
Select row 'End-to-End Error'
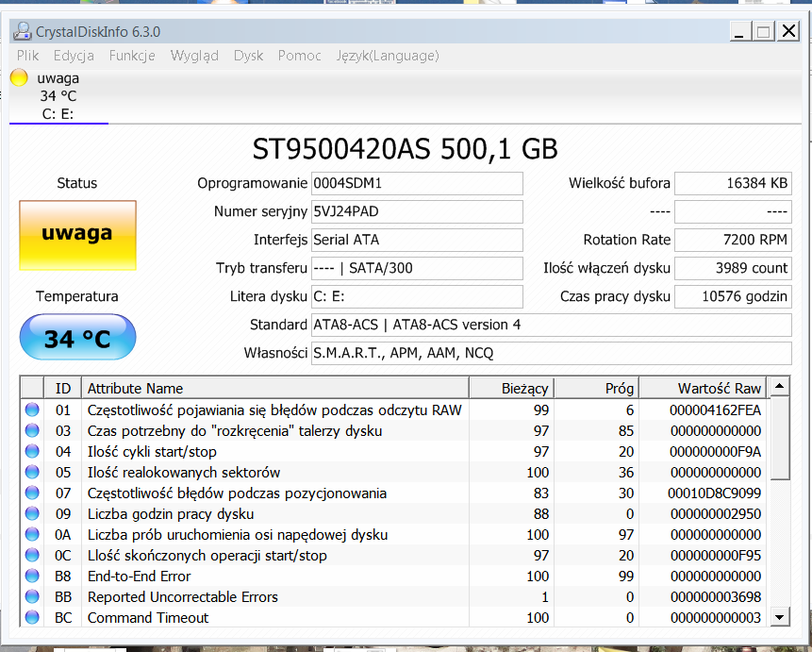click(x=395, y=576)
